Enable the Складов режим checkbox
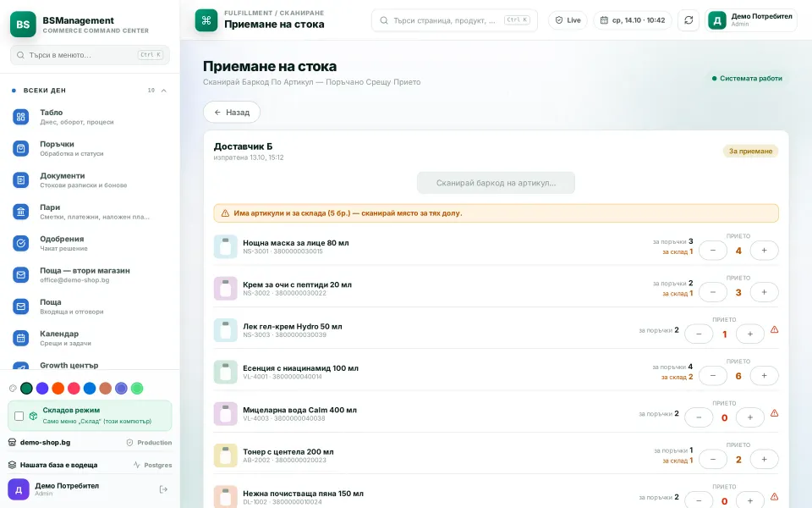 (19, 416)
